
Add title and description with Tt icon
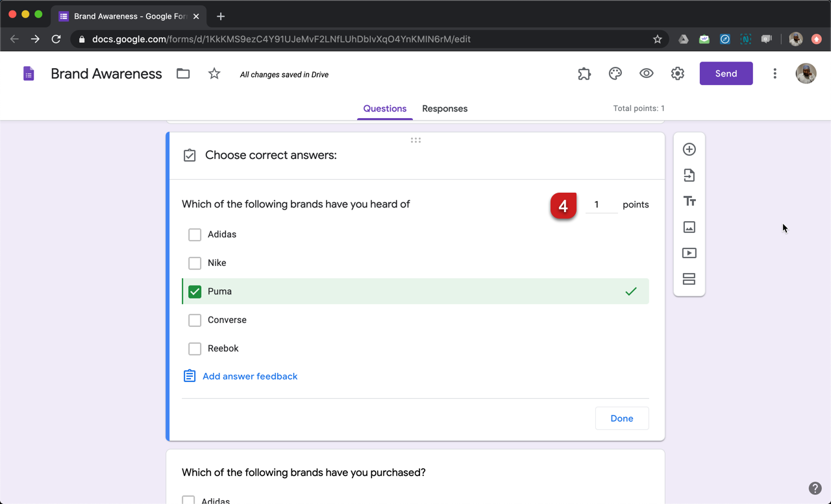(689, 201)
